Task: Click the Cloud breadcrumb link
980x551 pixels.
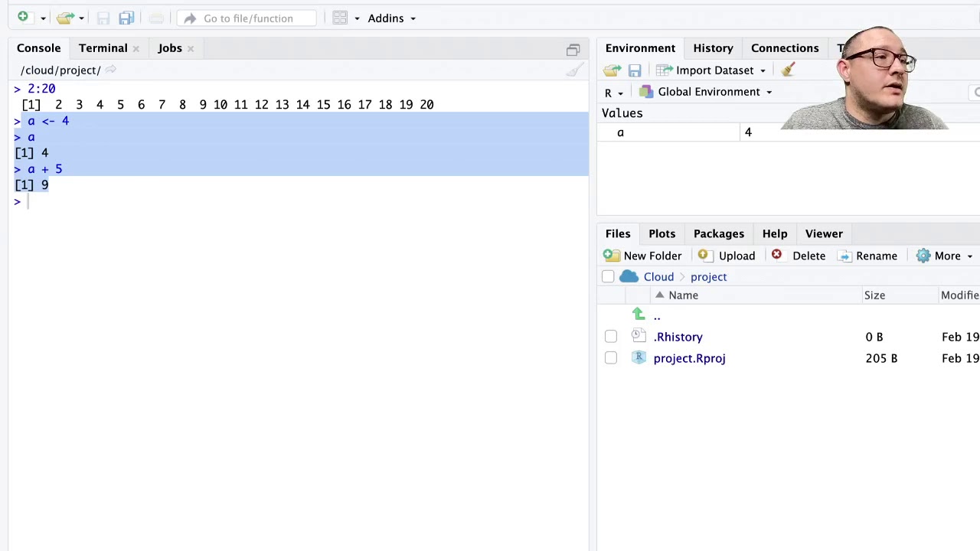Action: (658, 276)
